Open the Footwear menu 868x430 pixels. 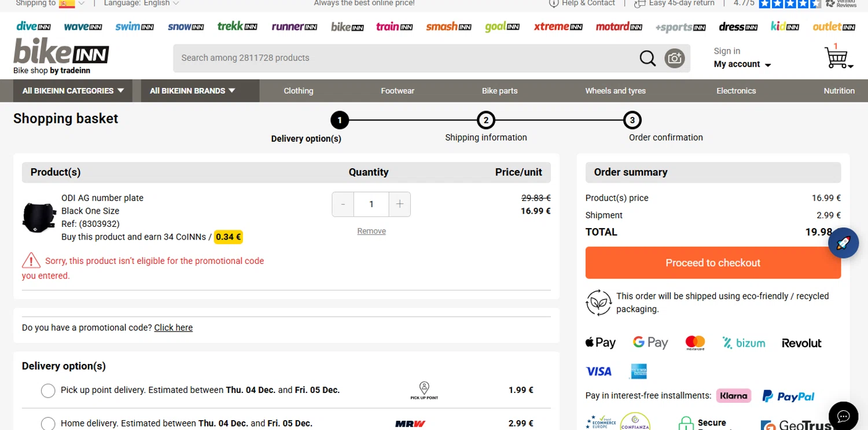tap(398, 91)
